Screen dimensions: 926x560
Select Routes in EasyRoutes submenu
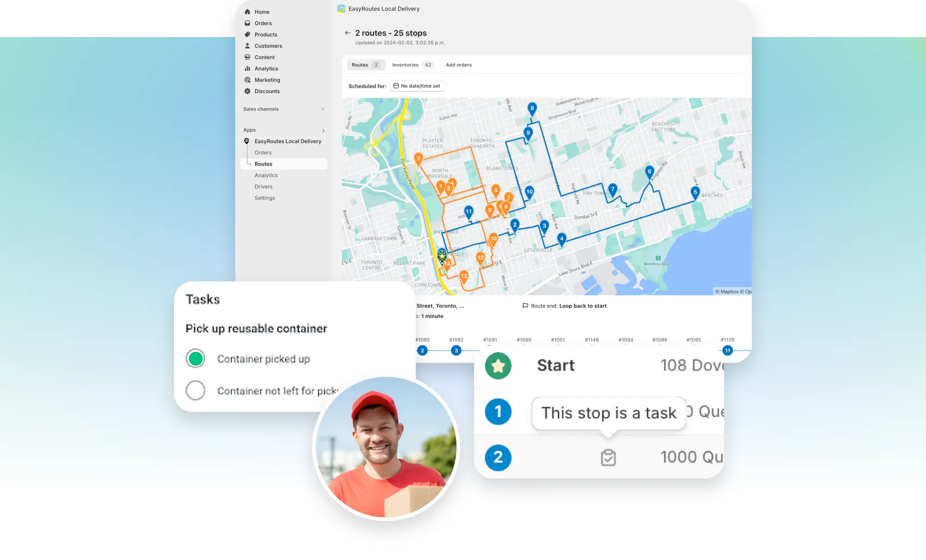pos(284,164)
